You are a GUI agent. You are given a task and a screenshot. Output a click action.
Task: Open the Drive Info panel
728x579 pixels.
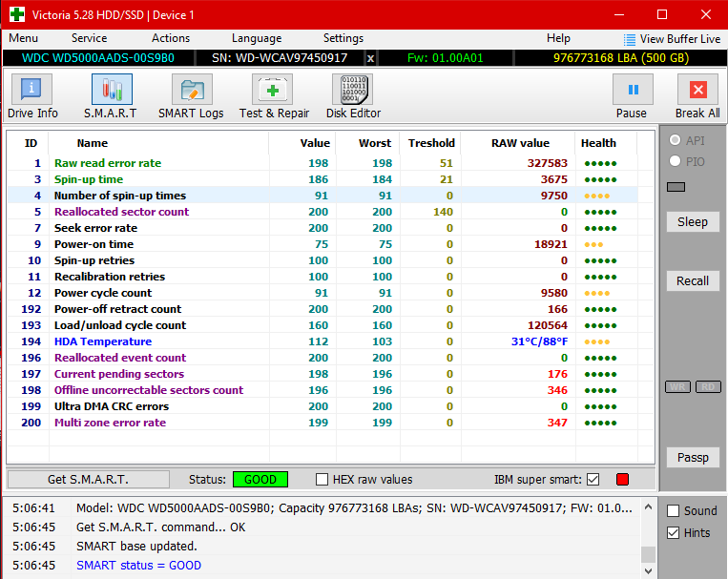(32, 97)
